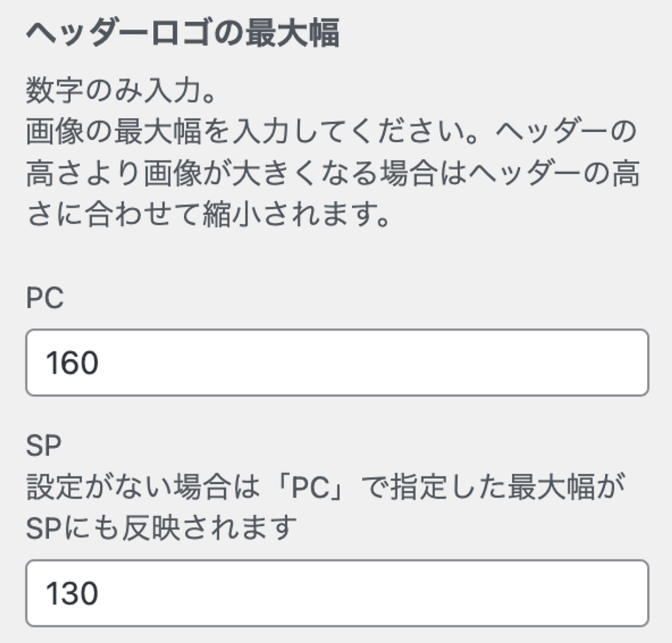Place cursor on the value 130
Screen dimensions: 672x643
72,593
